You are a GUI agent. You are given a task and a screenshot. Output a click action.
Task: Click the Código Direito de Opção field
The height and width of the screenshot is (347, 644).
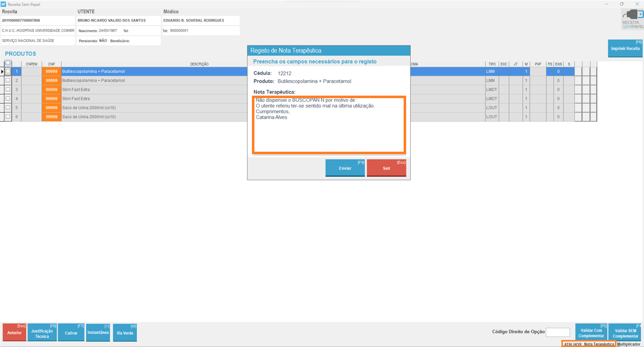click(x=557, y=332)
